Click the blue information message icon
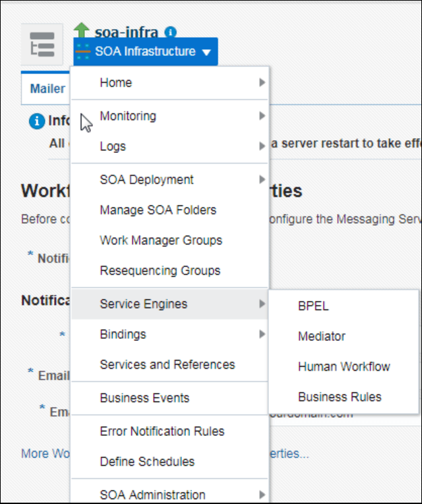Screen dimensions: 422x504 pyautogui.click(x=37, y=121)
